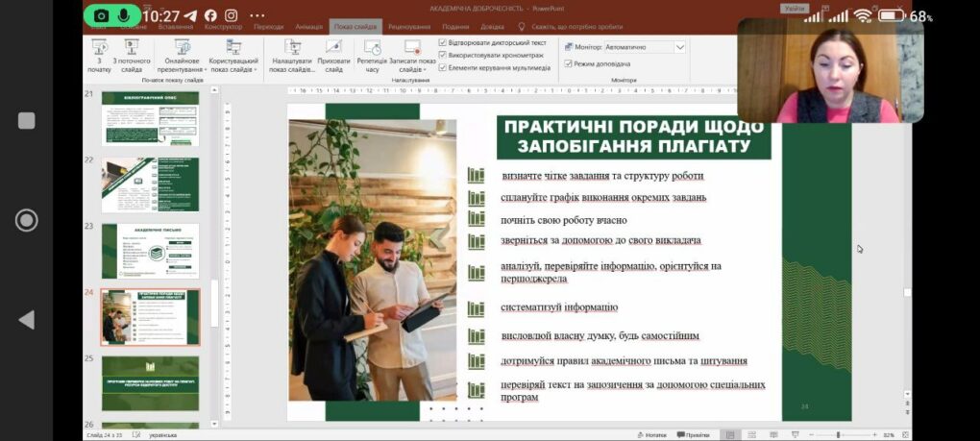Select slide 23 thumbnail Академічне письмо

tap(150, 252)
